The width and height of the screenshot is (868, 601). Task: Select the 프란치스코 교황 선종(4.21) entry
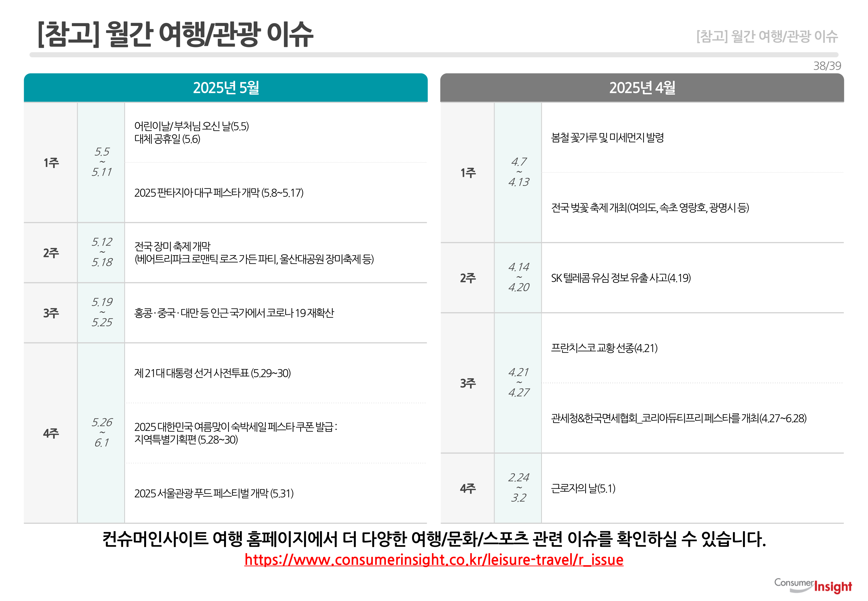(x=604, y=348)
